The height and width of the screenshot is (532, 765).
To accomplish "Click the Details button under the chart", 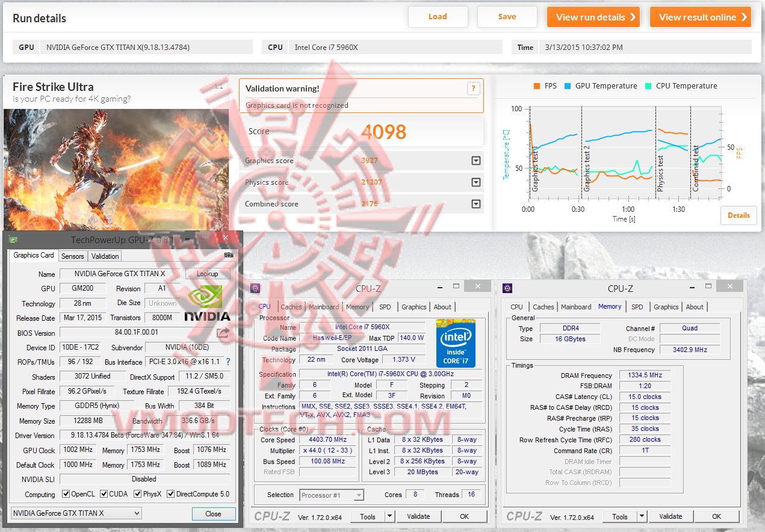I will 739,215.
